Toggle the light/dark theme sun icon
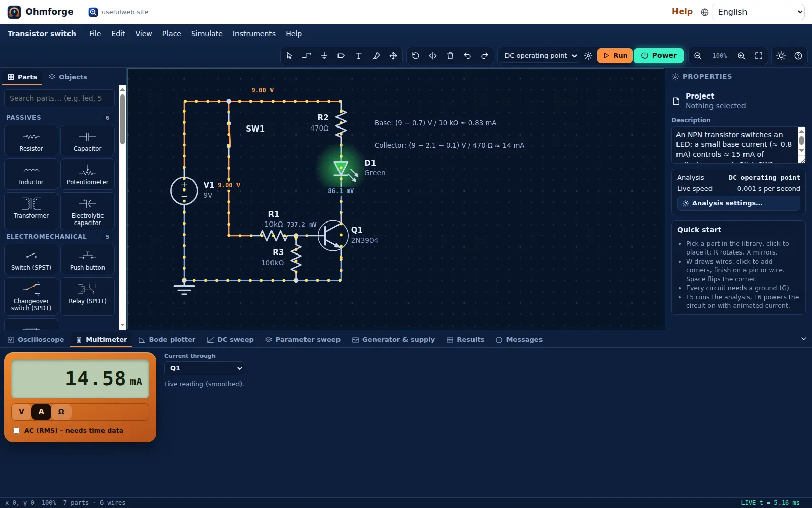Screen dimensions: 812x508 (x=781, y=56)
